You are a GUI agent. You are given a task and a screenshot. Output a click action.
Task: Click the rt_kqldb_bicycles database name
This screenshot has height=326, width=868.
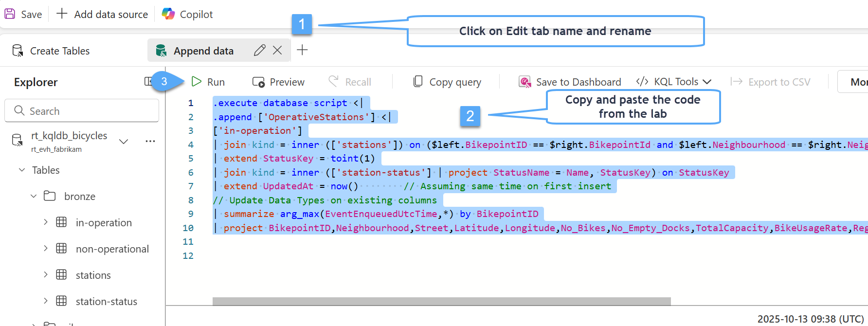(69, 136)
